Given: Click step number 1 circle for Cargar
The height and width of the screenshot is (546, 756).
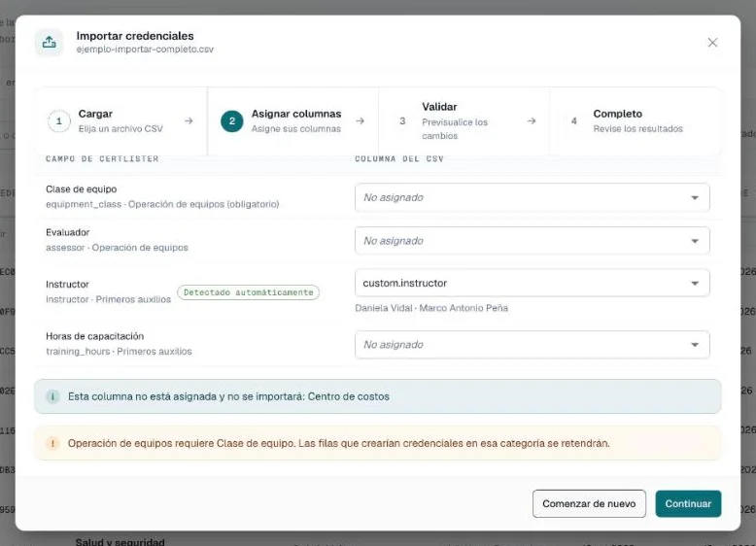Looking at the screenshot, I should pyautogui.click(x=59, y=121).
